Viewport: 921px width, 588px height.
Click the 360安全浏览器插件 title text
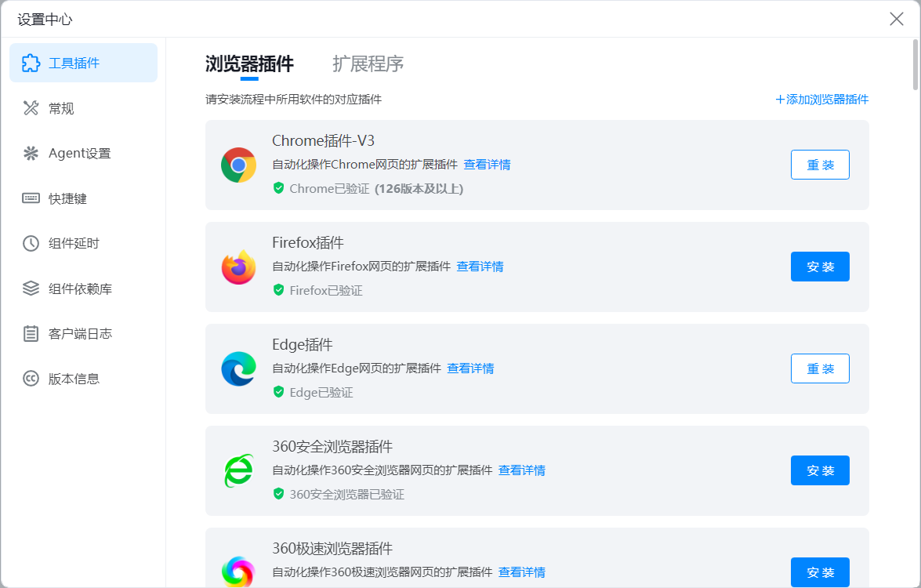(x=332, y=446)
